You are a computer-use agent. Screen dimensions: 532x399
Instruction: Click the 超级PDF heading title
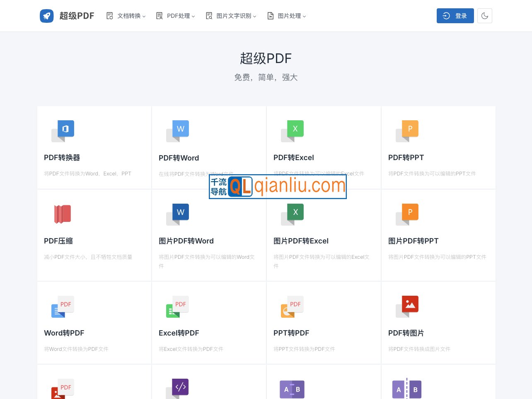[266, 58]
